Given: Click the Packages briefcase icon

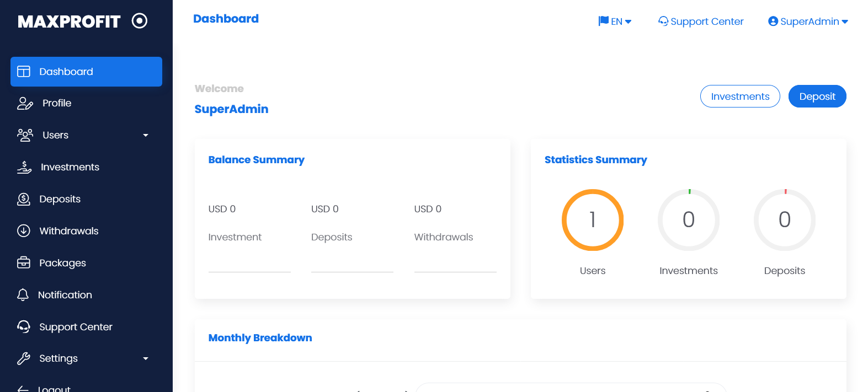Looking at the screenshot, I should pyautogui.click(x=24, y=263).
